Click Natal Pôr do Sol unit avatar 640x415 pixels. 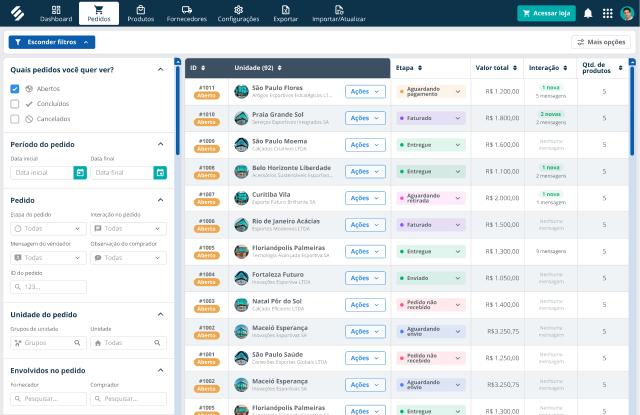(241, 305)
